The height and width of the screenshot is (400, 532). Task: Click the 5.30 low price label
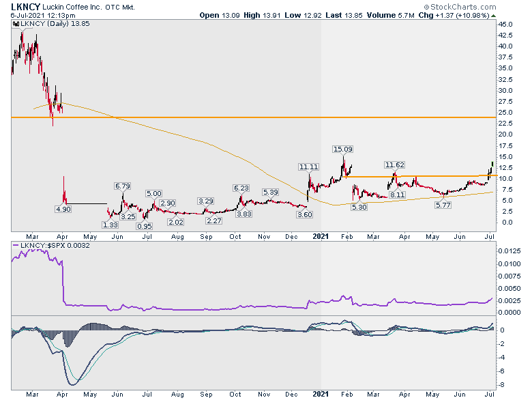[359, 207]
